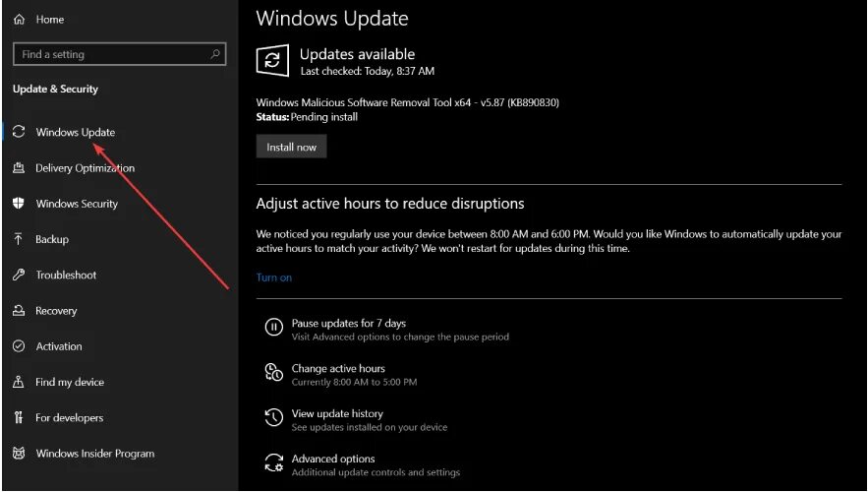Click See updates installed on your device text

(x=370, y=427)
